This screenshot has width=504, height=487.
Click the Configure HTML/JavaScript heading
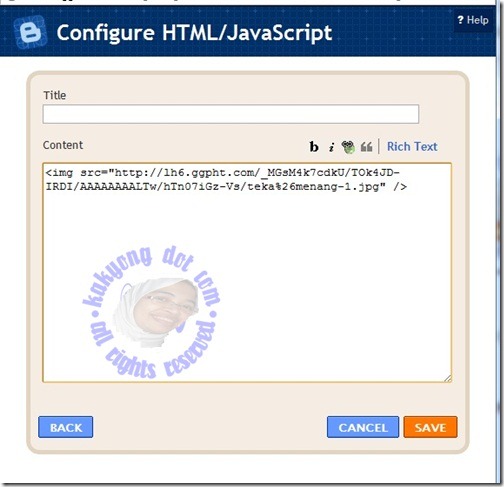pos(194,33)
